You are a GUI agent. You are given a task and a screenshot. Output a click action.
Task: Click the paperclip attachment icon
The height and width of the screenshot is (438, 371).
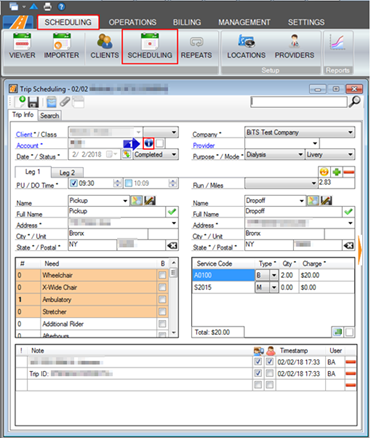pos(65,102)
